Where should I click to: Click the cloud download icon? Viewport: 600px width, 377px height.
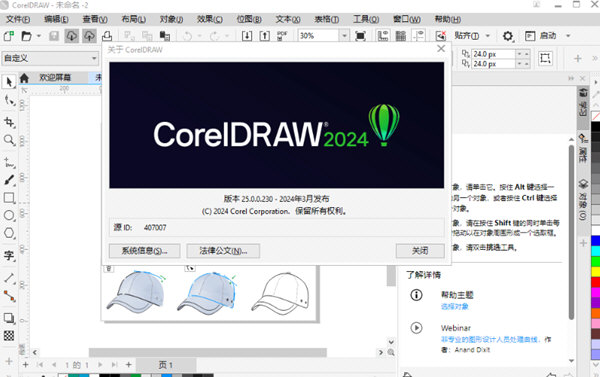pos(72,36)
